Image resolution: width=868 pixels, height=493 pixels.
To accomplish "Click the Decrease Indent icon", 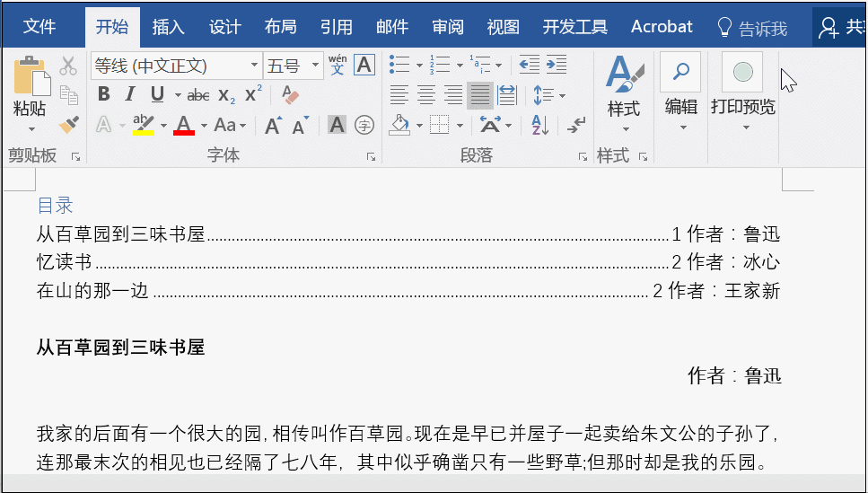I will coord(530,65).
